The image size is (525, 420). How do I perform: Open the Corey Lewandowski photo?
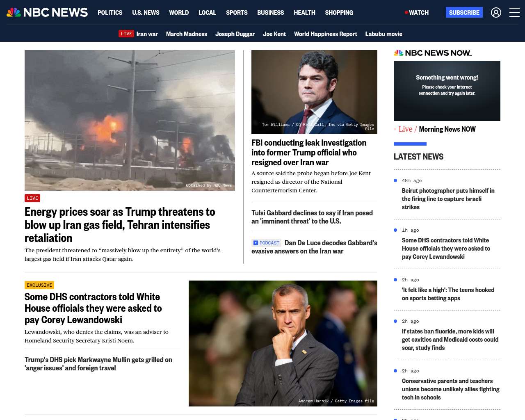coord(283,343)
